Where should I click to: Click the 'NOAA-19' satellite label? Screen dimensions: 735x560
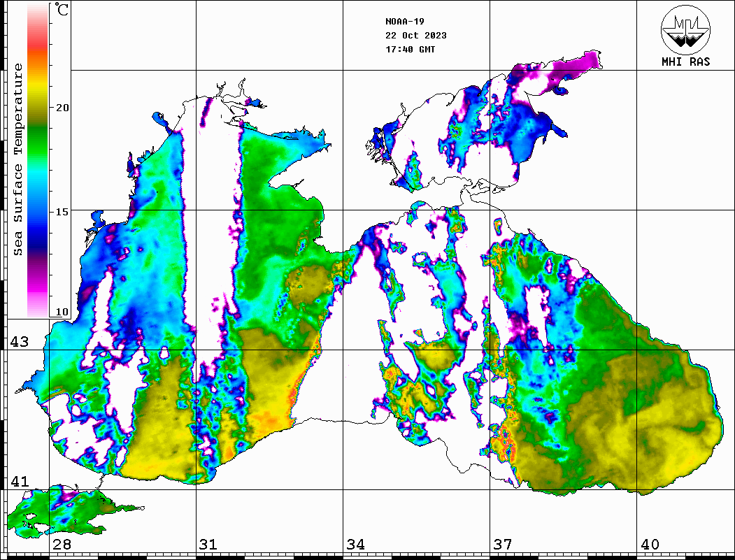[x=404, y=22]
